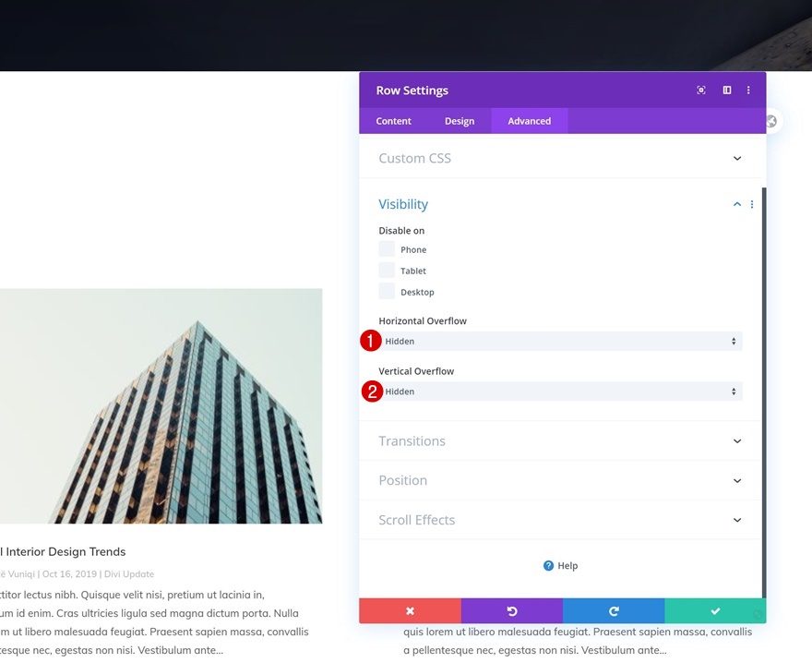Save changes with green checkmark
812x663 pixels.
point(715,611)
